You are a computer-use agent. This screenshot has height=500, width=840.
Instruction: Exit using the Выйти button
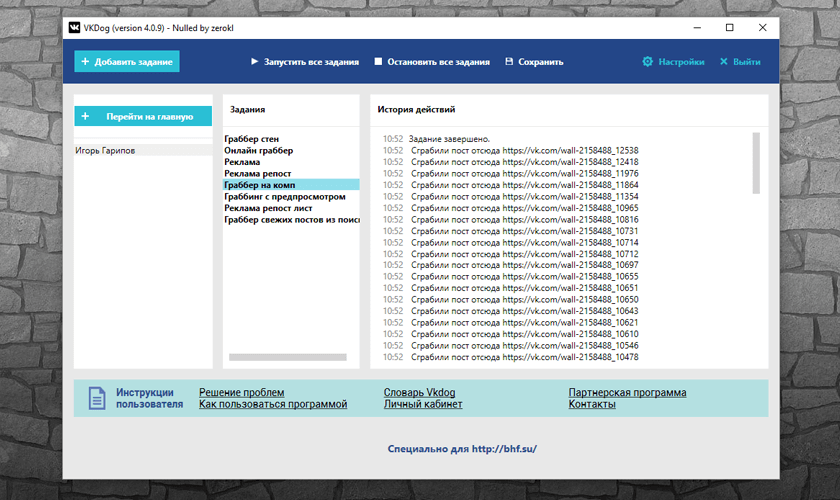pos(740,62)
